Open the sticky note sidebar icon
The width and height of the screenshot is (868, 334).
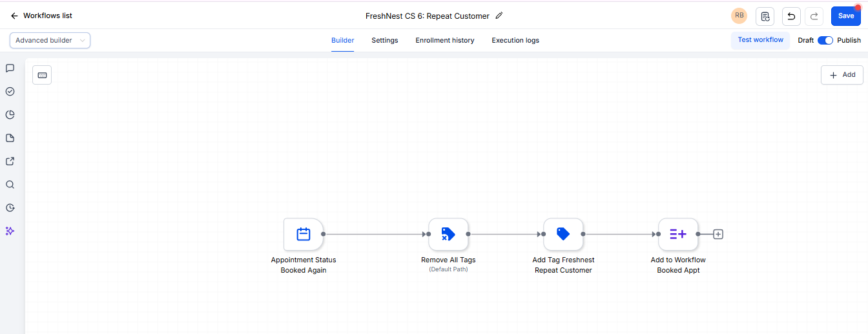point(10,138)
